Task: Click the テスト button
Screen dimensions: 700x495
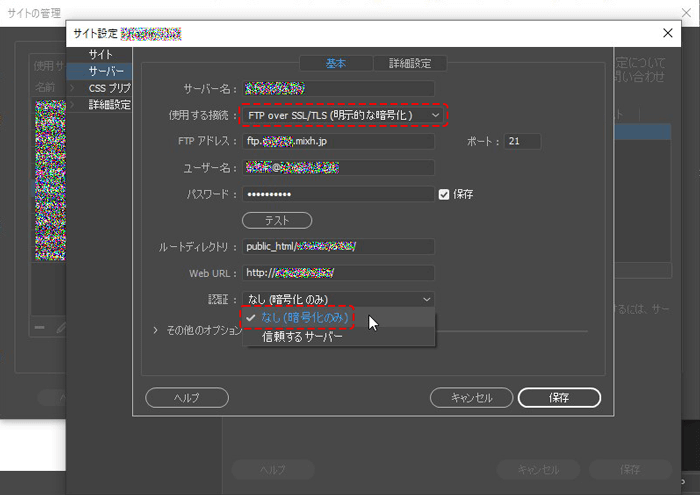Action: (x=277, y=220)
